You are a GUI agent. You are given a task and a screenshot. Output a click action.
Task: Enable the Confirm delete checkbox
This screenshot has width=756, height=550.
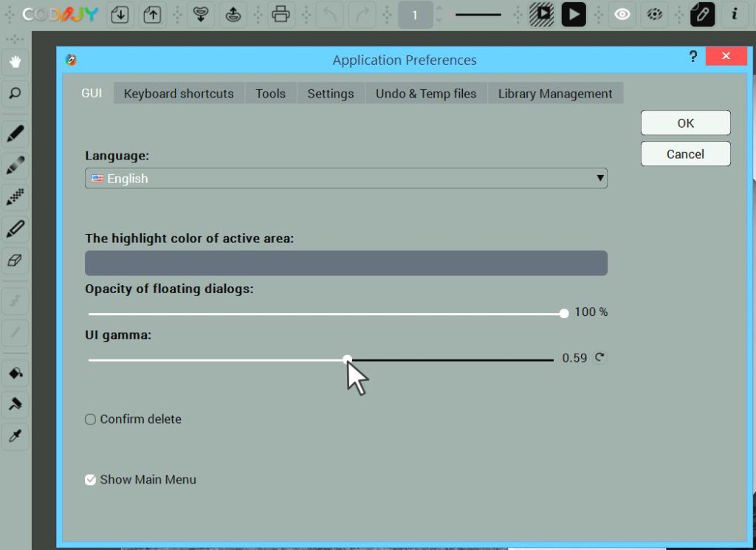coord(90,419)
